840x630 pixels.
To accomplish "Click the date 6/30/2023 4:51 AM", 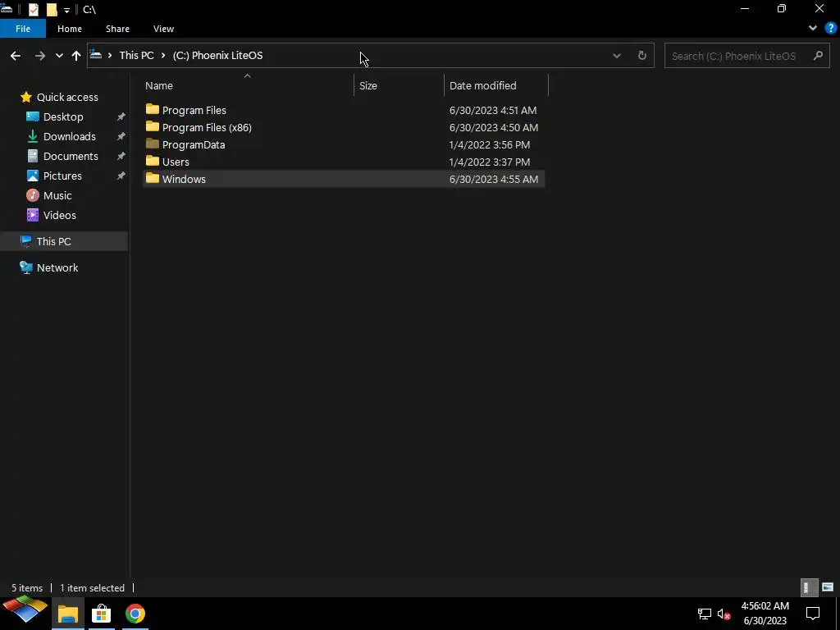I will [x=493, y=111].
